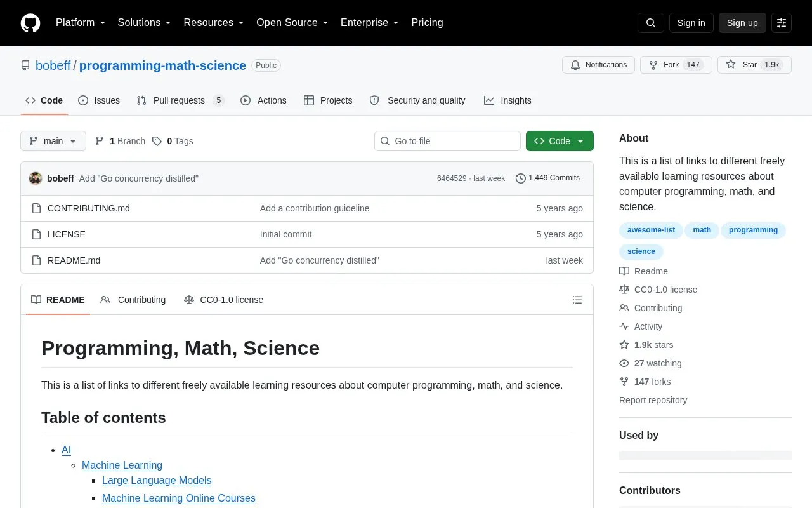Click bobeff's avatar in the commit row

point(36,178)
